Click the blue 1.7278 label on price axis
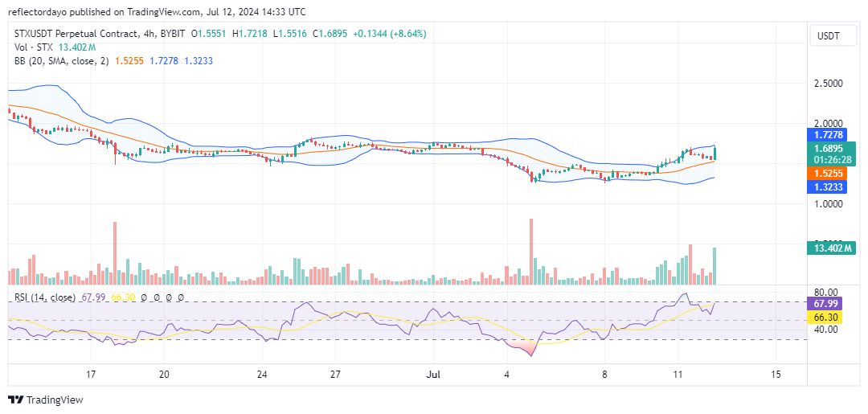The image size is (868, 414). 826,134
